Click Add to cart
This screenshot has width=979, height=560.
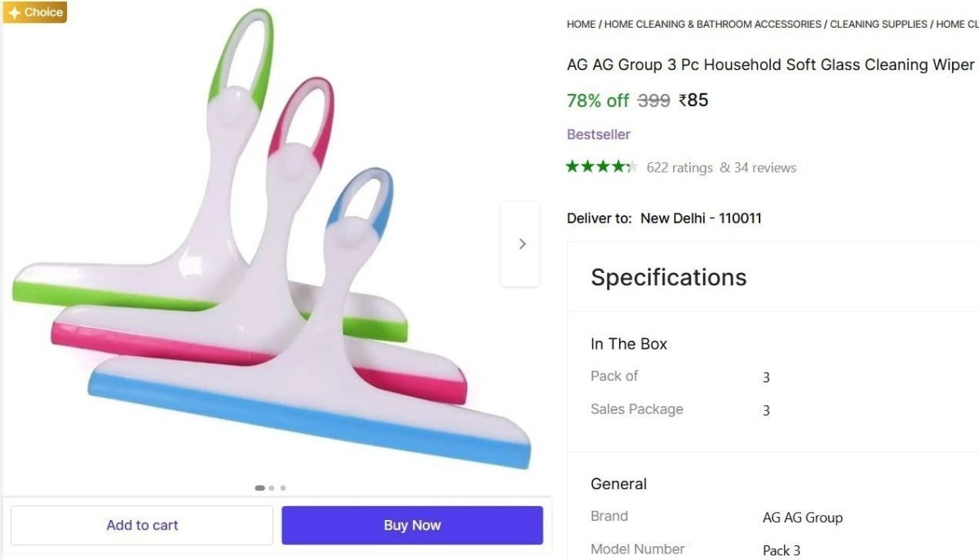pos(142,525)
